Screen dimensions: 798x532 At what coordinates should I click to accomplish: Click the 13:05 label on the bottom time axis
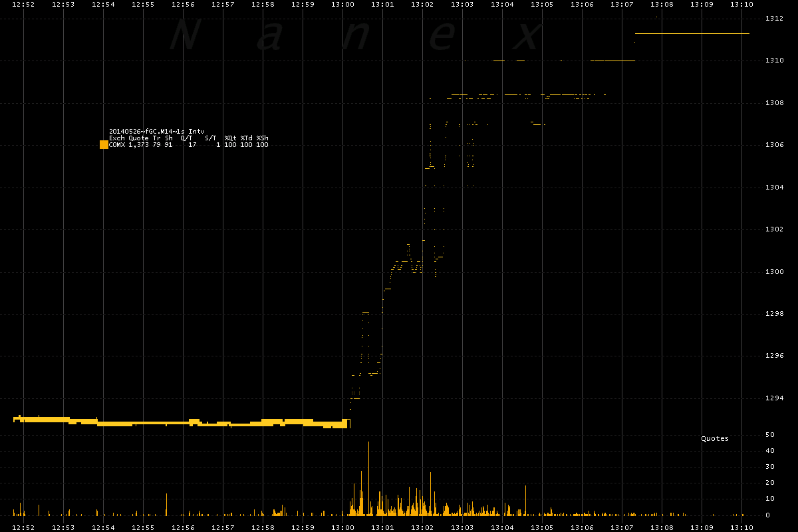tap(542, 527)
